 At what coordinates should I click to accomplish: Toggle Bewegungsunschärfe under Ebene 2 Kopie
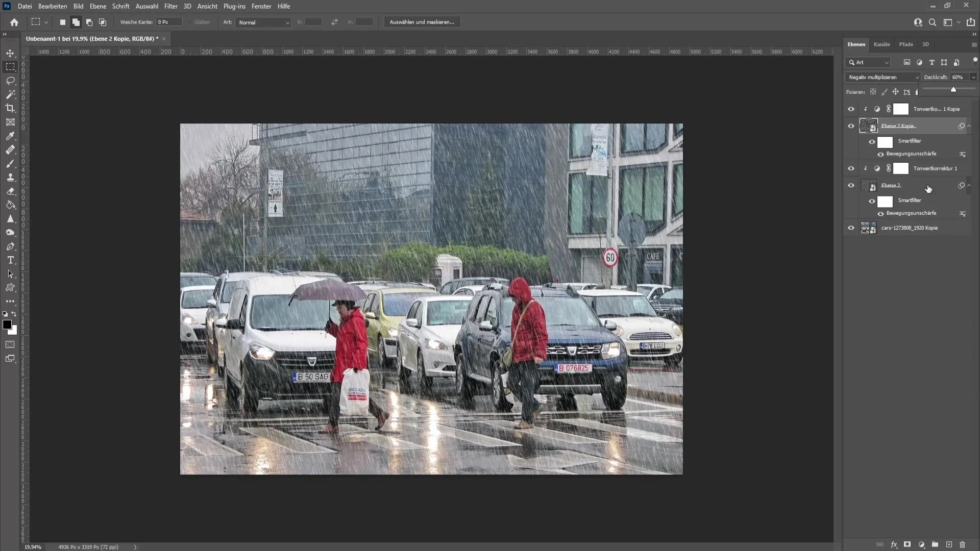tap(880, 154)
